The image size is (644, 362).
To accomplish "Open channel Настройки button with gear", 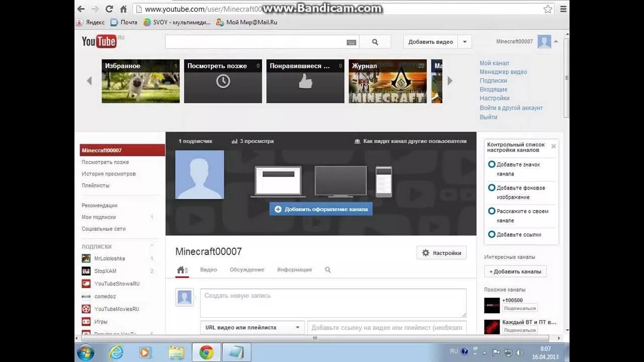I will coord(442,253).
